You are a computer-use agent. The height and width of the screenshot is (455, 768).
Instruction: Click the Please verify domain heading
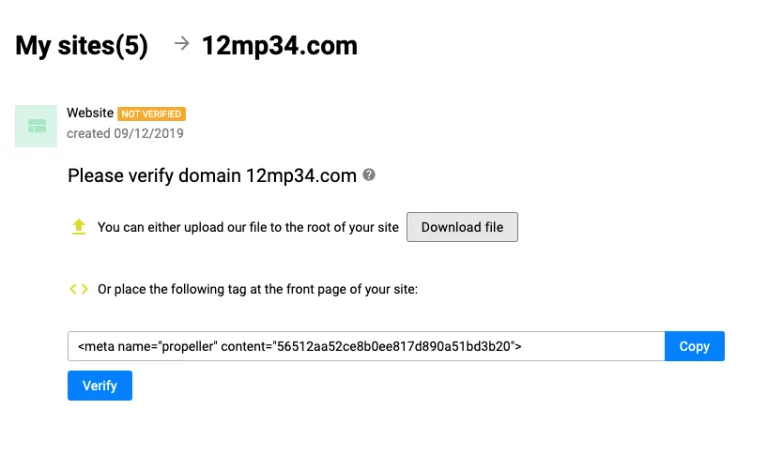(212, 175)
